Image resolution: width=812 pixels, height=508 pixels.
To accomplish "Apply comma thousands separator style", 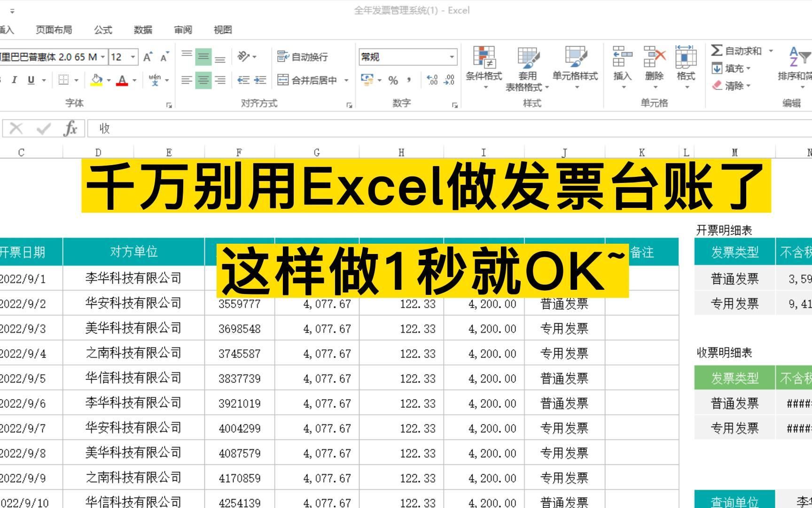I will [409, 80].
